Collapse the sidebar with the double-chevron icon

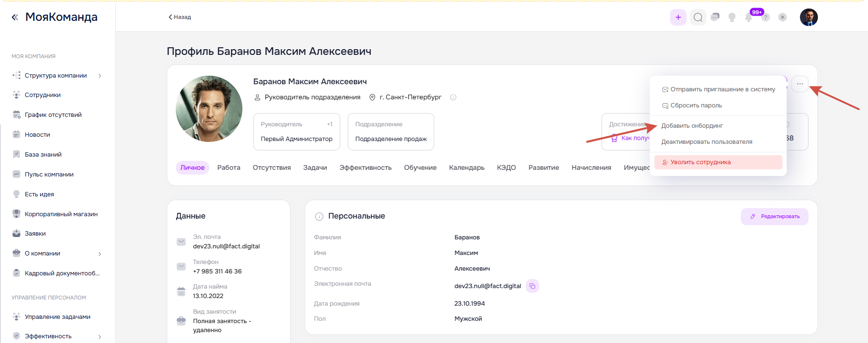tap(15, 18)
